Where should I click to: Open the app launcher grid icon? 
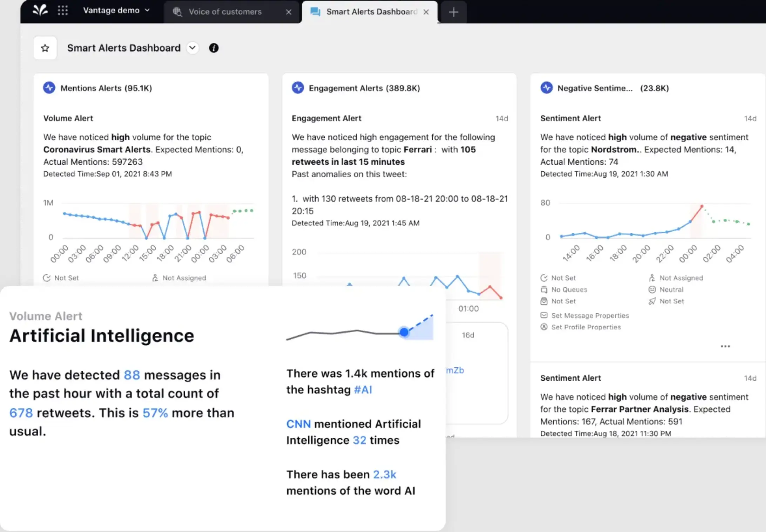coord(63,11)
